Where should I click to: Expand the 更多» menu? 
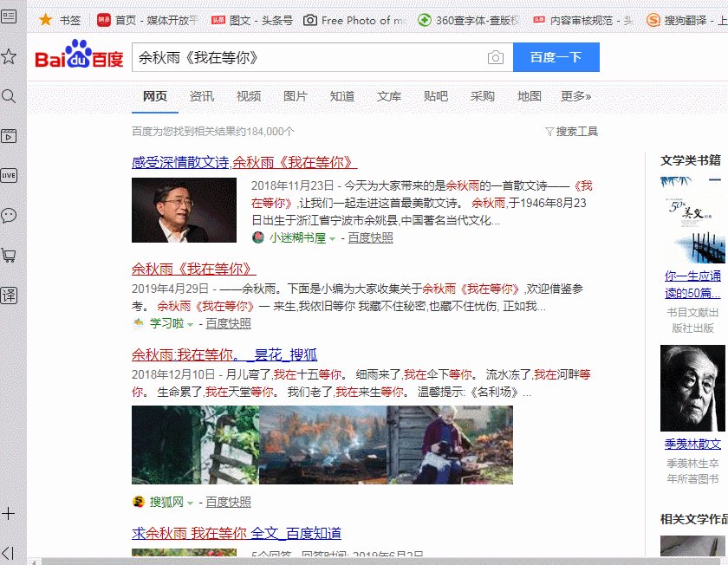click(x=575, y=96)
